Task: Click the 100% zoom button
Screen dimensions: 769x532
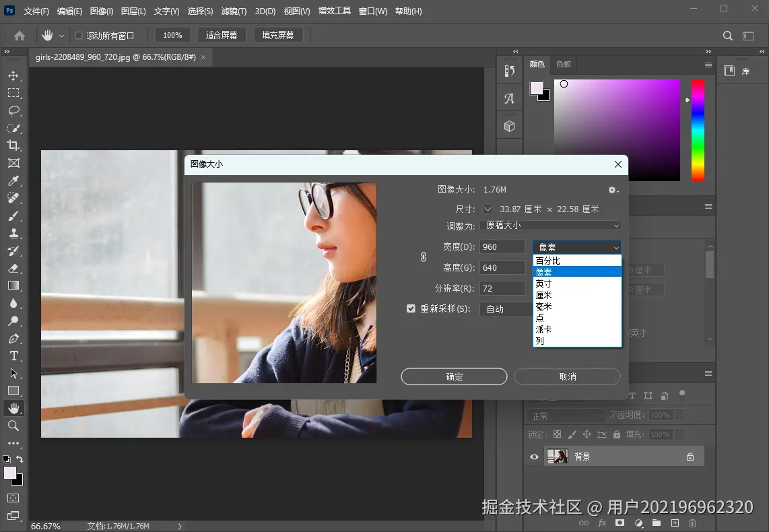Action: coord(172,35)
